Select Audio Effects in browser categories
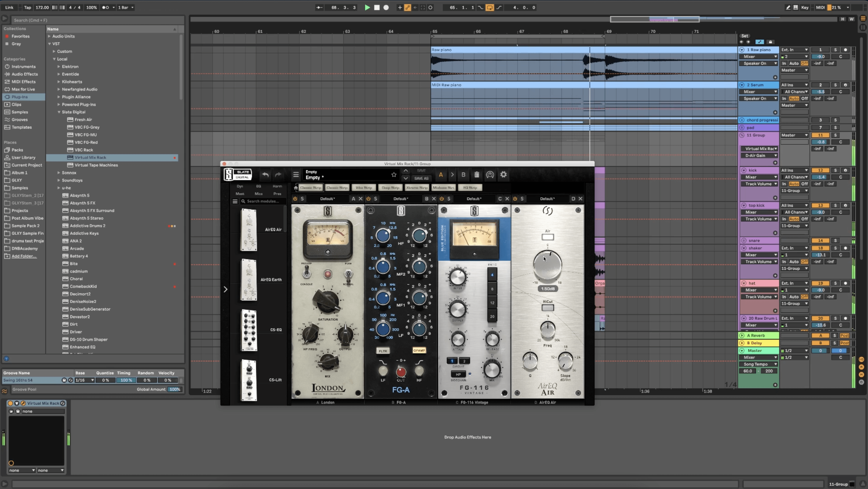This screenshot has width=868, height=489. coord(24,74)
